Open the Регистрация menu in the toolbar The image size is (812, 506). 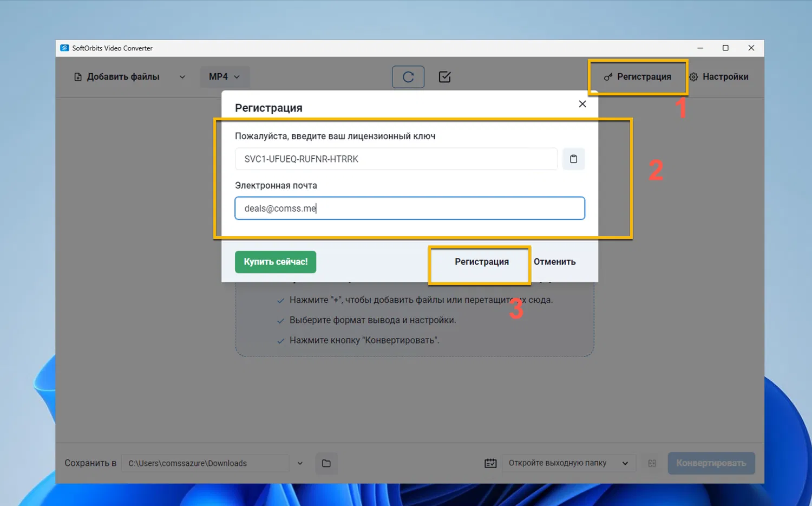[x=638, y=76]
